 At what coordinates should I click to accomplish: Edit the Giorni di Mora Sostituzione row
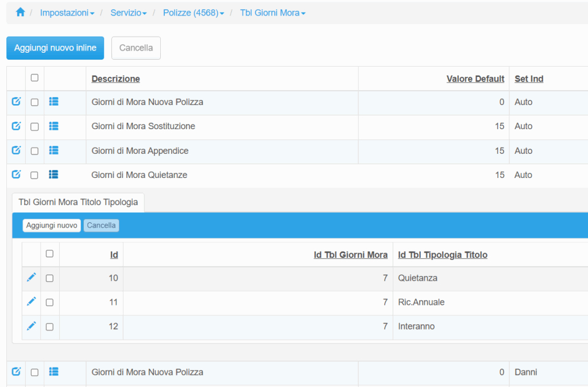point(16,126)
